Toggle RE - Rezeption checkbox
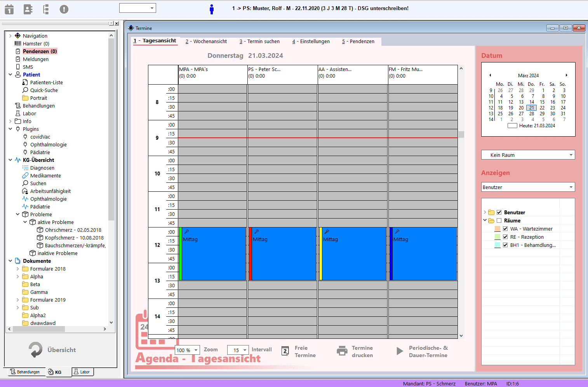 [505, 237]
